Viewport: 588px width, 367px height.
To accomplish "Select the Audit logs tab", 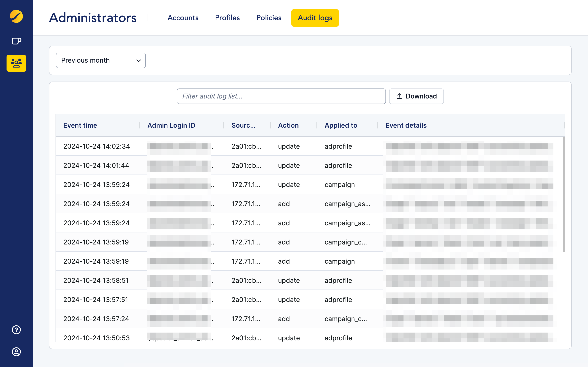I will pos(315,18).
